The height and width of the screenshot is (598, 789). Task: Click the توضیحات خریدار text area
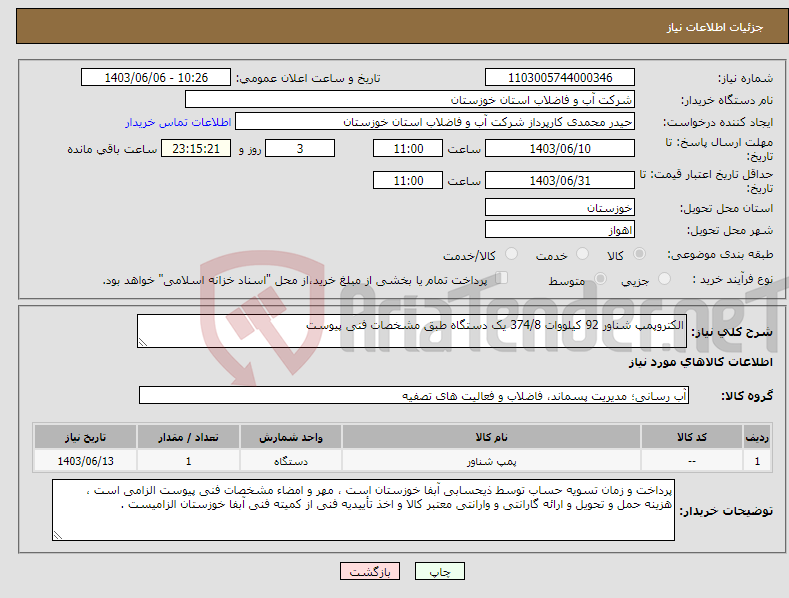[x=363, y=510]
